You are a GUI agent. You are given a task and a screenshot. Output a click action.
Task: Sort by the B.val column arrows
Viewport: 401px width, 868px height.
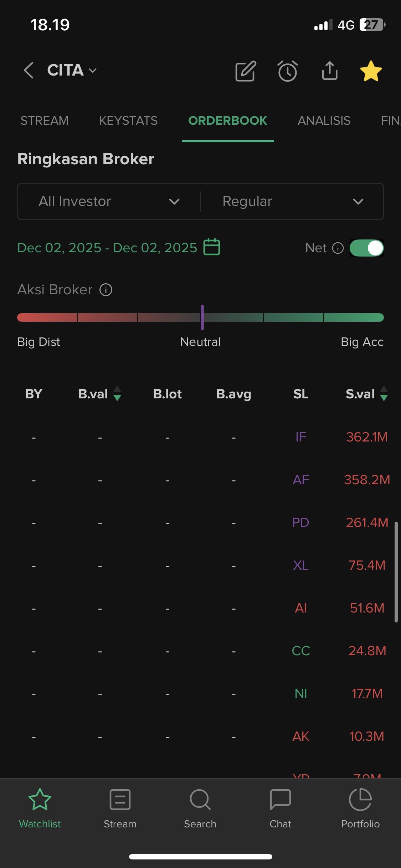click(x=117, y=394)
